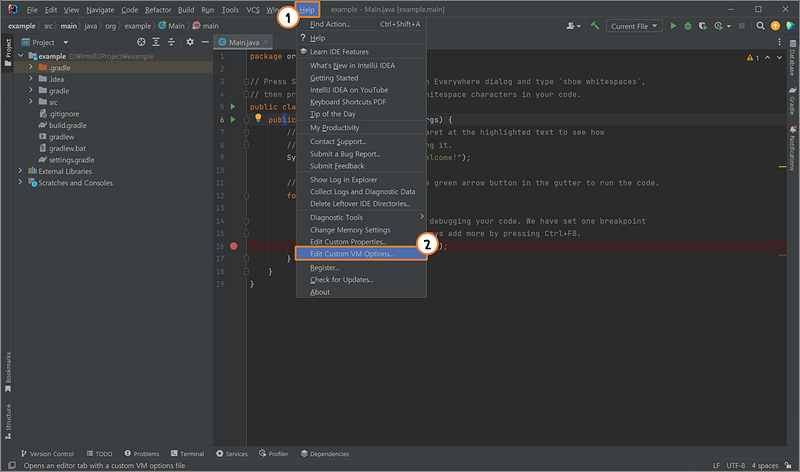800x472 pixels.
Task: Hide the Project panel with the minus icon
Action: 205,42
